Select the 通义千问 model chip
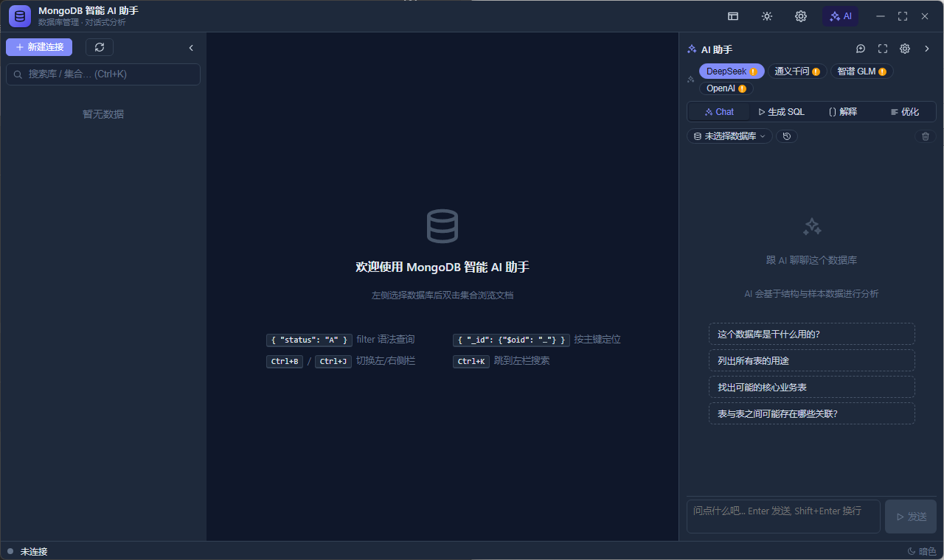The image size is (944, 560). 797,71
